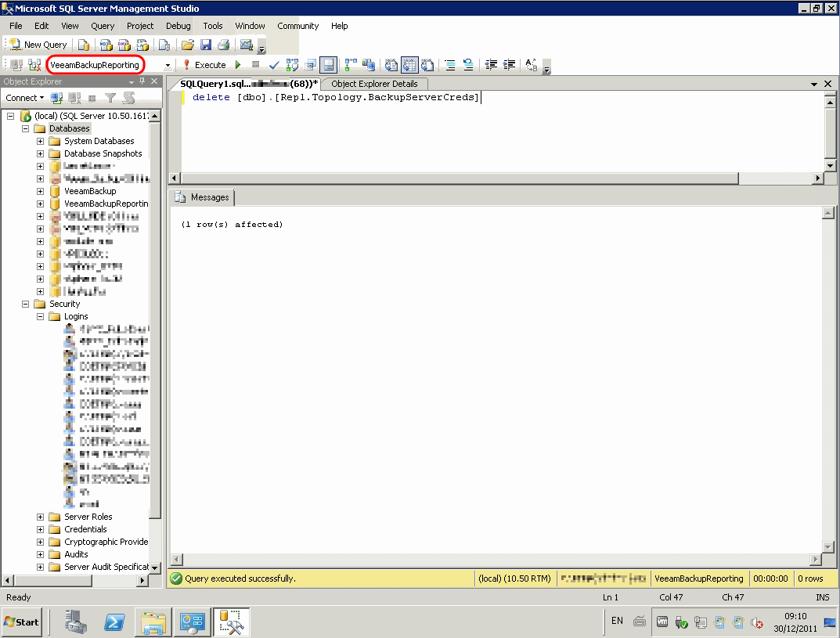The image size is (840, 638).
Task: Click the Change Connection toolbar icon
Action: point(34,65)
